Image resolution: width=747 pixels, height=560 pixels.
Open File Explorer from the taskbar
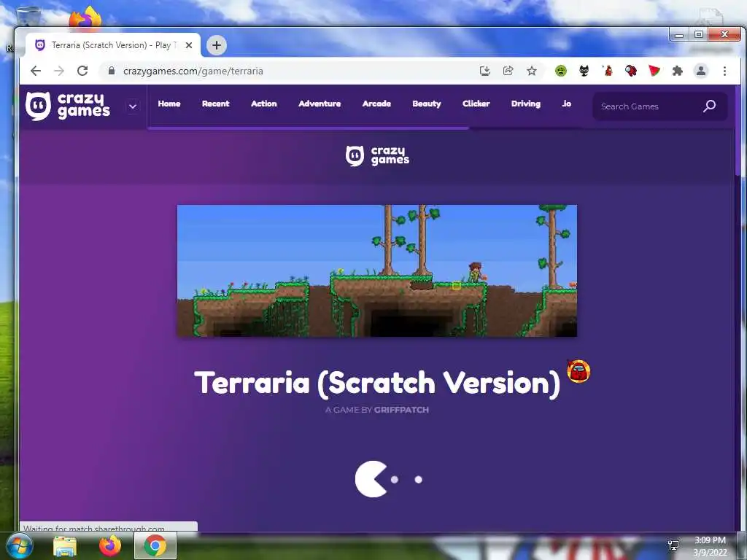[65, 546]
